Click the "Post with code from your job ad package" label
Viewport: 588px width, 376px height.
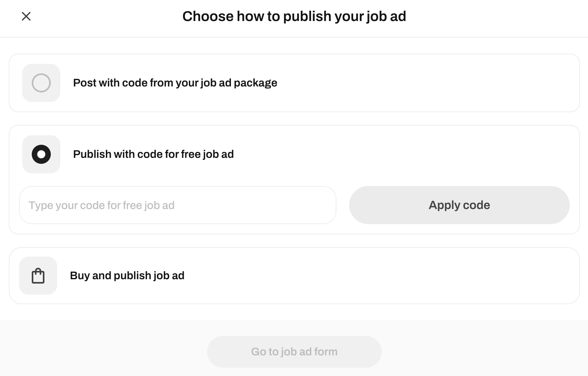[x=175, y=83]
